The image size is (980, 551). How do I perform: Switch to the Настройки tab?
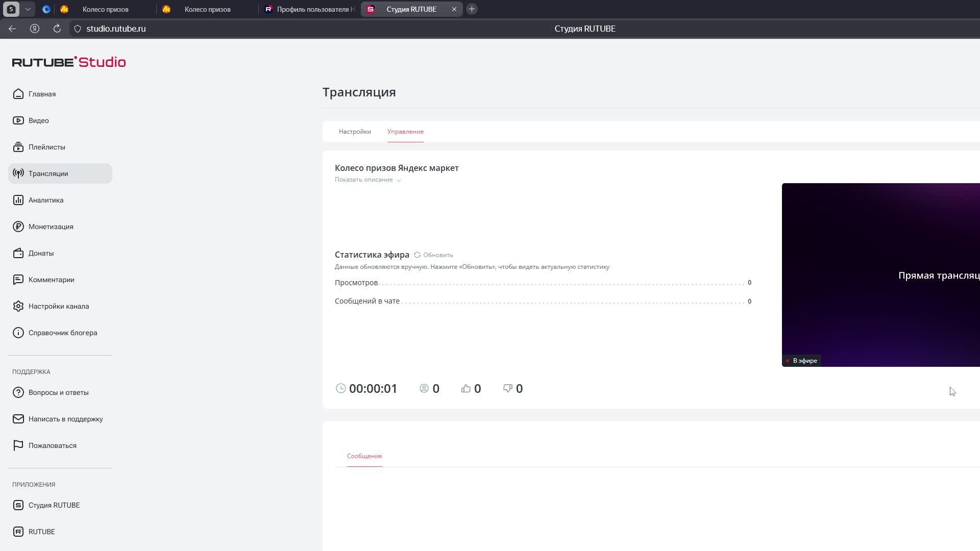(355, 132)
